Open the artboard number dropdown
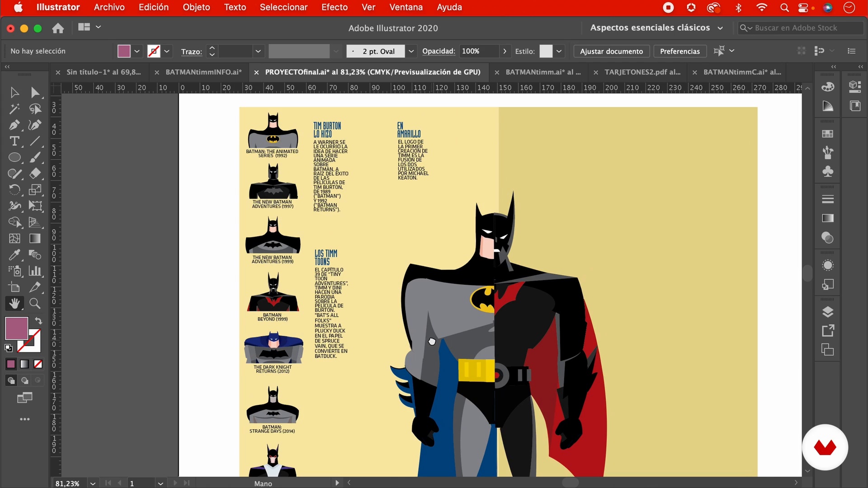Image resolution: width=868 pixels, height=488 pixels. click(x=160, y=483)
